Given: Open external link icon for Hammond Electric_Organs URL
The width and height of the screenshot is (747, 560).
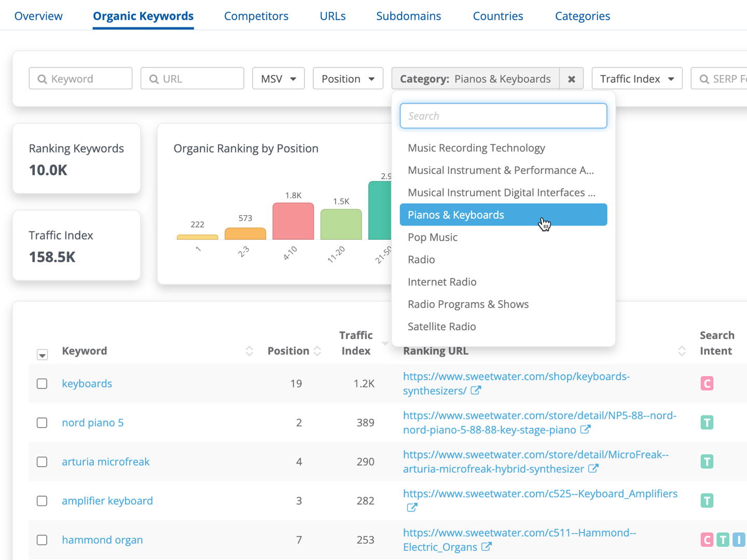Looking at the screenshot, I should (486, 547).
